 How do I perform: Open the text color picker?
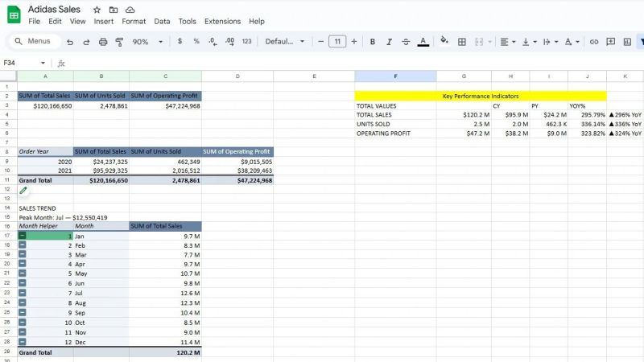coord(423,42)
